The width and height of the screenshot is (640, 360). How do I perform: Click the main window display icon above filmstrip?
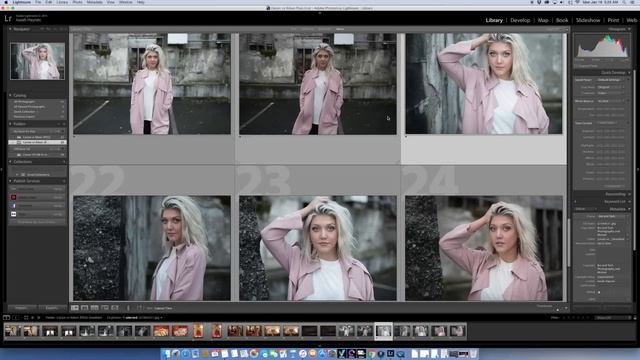coord(7,317)
